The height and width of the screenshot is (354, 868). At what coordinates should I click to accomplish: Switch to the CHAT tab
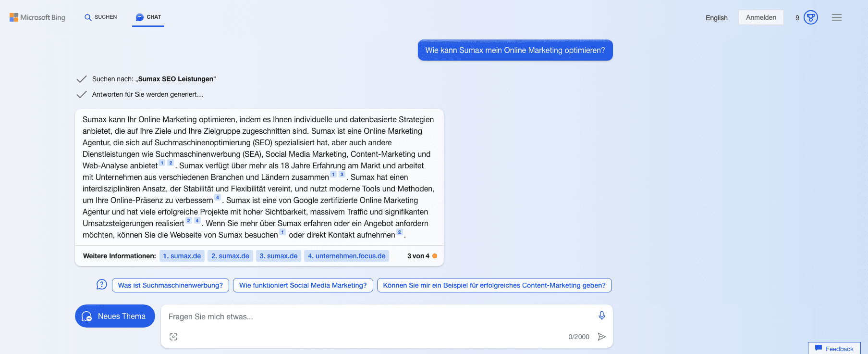pyautogui.click(x=148, y=17)
